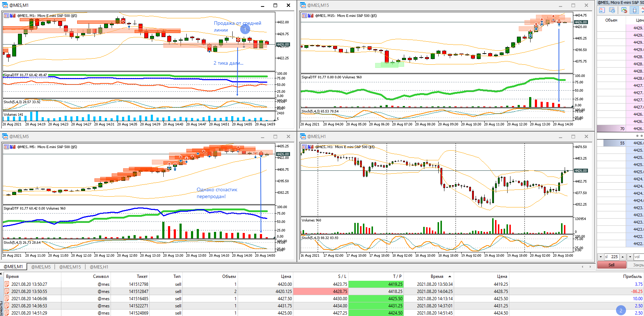Close the toolbox panel with the x
This screenshot has height=316, width=644.
coord(1,274)
